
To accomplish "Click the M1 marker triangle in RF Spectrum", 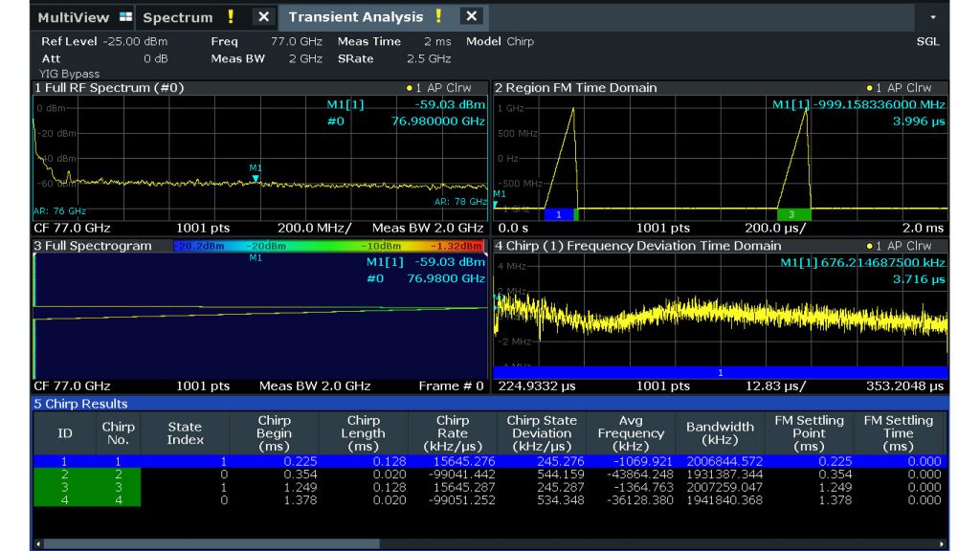I will coord(256,178).
